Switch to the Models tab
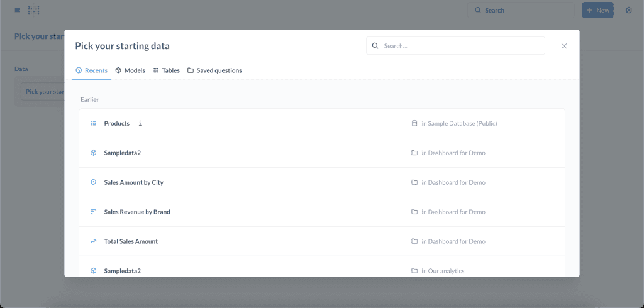Screen dimensions: 644x308 pos(130,70)
